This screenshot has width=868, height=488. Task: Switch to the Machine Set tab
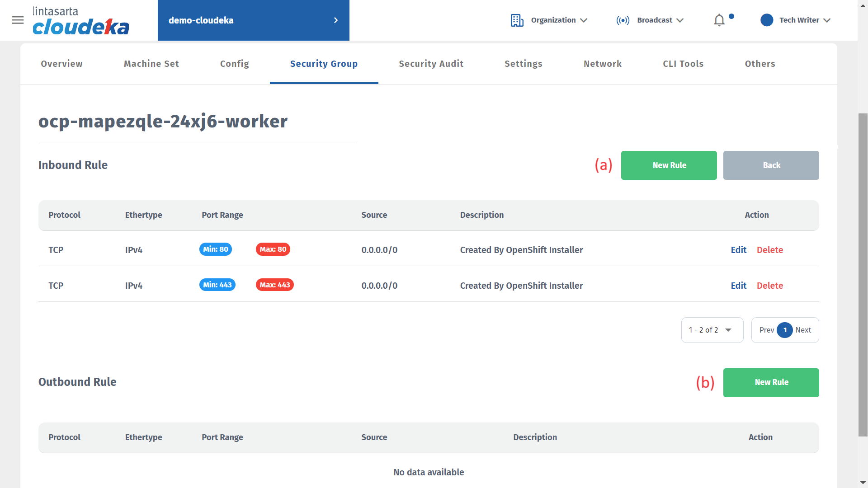click(151, 64)
